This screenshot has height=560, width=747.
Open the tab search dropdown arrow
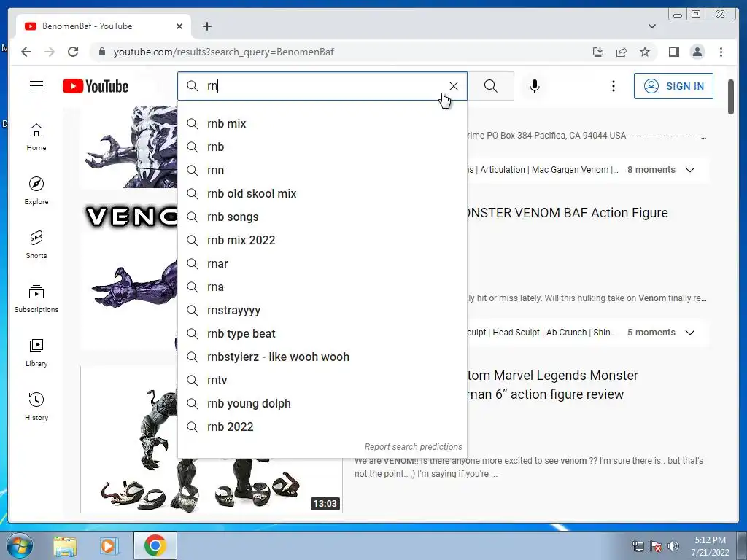pyautogui.click(x=652, y=26)
